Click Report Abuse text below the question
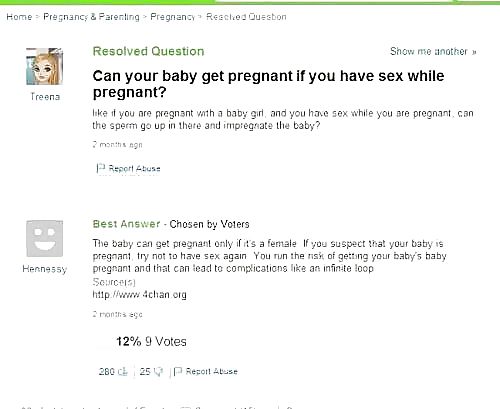The width and height of the screenshot is (500, 409). pyautogui.click(x=134, y=168)
